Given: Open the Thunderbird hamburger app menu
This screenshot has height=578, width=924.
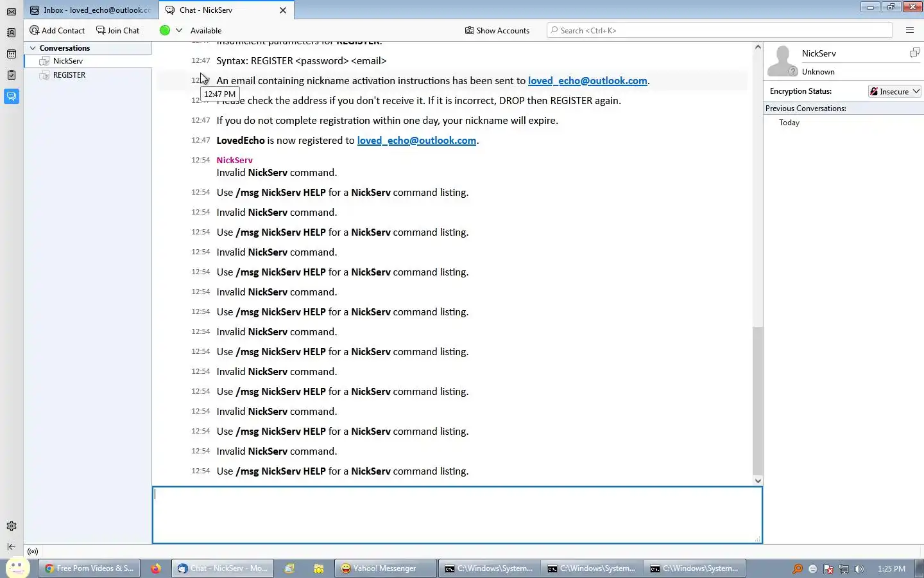Looking at the screenshot, I should 910,30.
